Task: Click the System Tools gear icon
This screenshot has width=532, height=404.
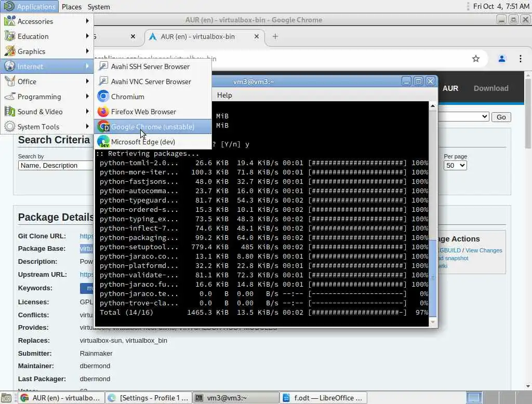Action: [9, 126]
